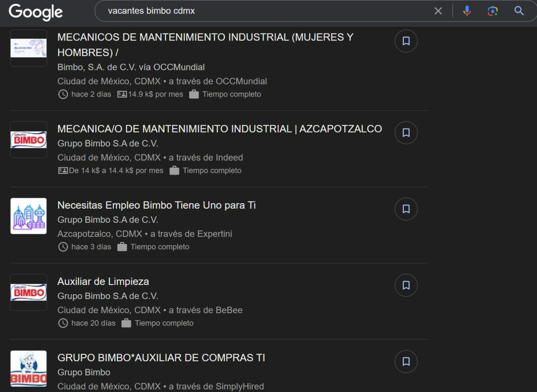Open Google Lens image search icon

[x=493, y=11]
